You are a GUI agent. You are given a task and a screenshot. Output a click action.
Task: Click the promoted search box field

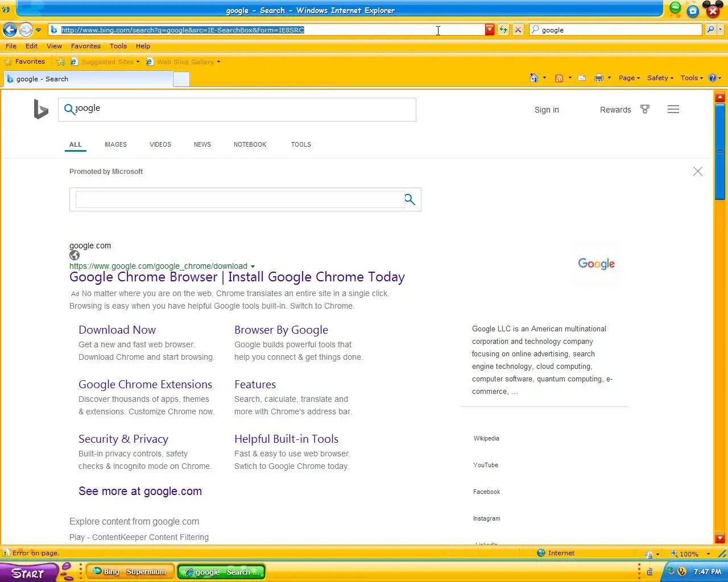(x=239, y=199)
